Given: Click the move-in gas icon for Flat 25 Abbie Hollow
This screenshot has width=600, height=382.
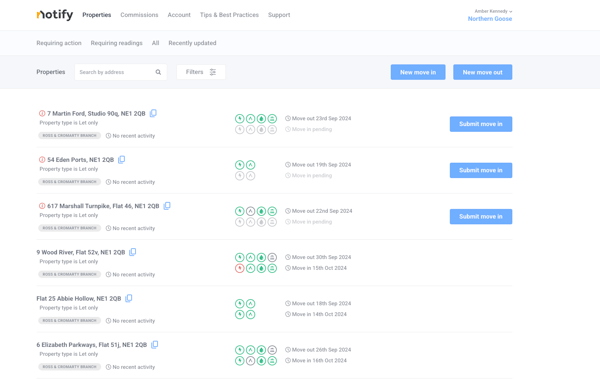Looking at the screenshot, I should (251, 315).
